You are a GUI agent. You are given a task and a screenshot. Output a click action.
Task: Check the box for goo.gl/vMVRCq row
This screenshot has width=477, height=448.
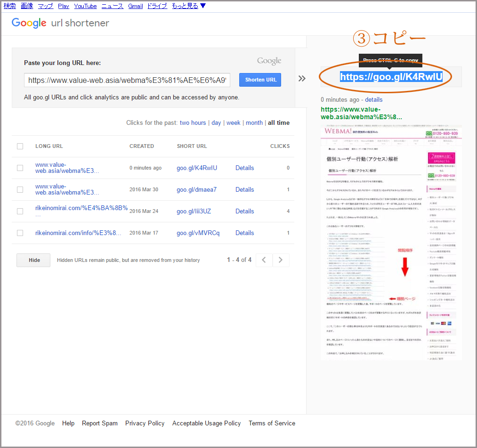point(20,233)
